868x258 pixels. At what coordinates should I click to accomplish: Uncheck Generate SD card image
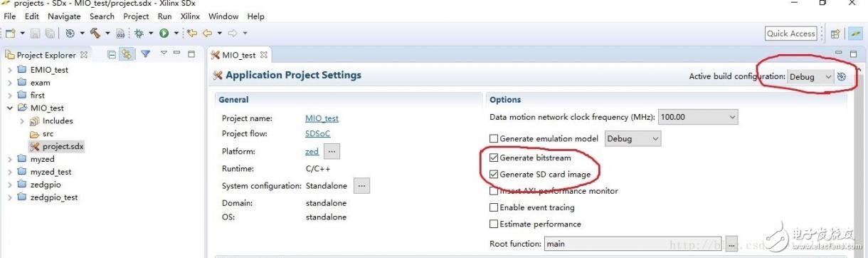(494, 175)
